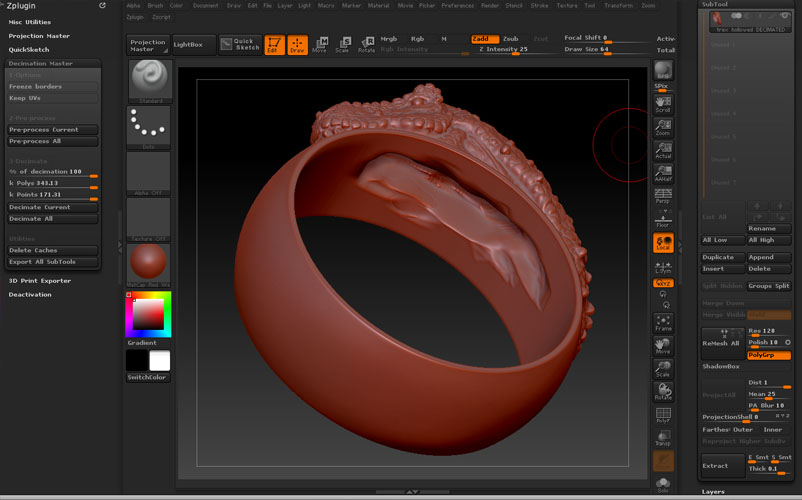802x500 pixels.
Task: Expand ShadowBox section
Action: (x=721, y=367)
